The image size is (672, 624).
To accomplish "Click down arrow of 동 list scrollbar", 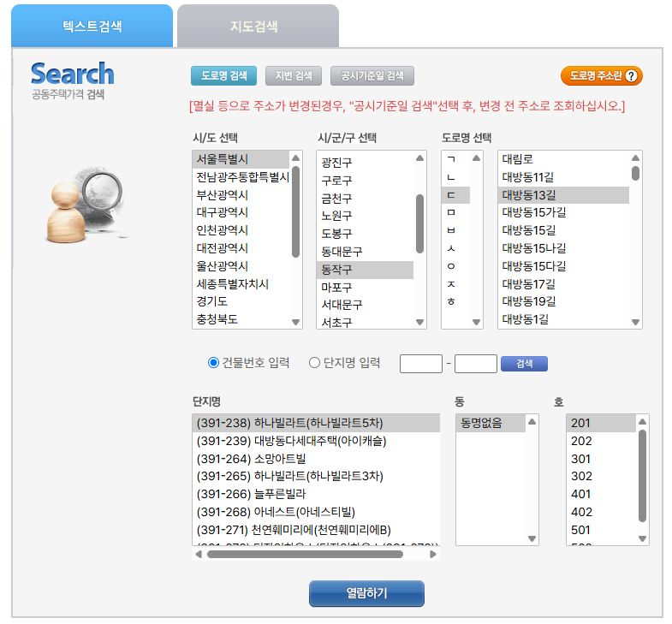I will coord(532,538).
